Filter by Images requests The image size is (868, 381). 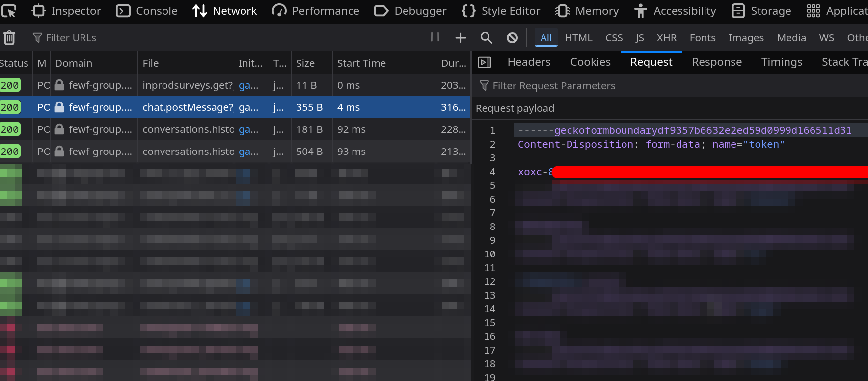(x=746, y=38)
